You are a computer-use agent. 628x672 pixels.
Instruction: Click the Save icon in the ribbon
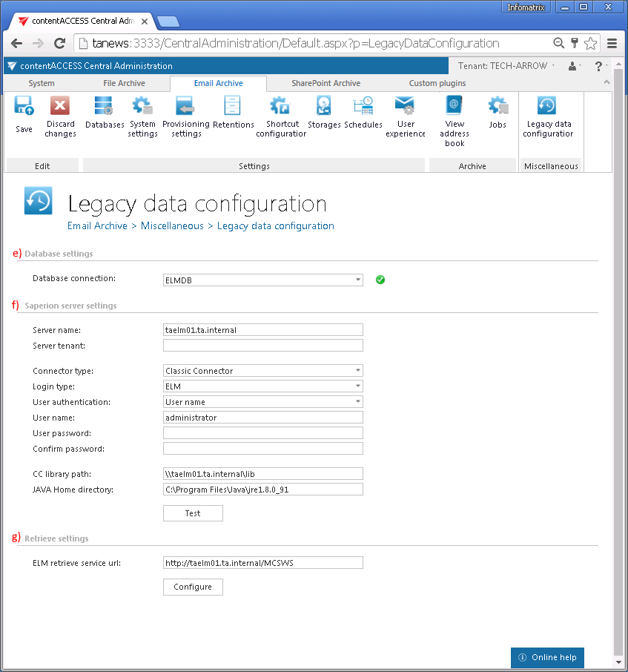pyautogui.click(x=24, y=106)
